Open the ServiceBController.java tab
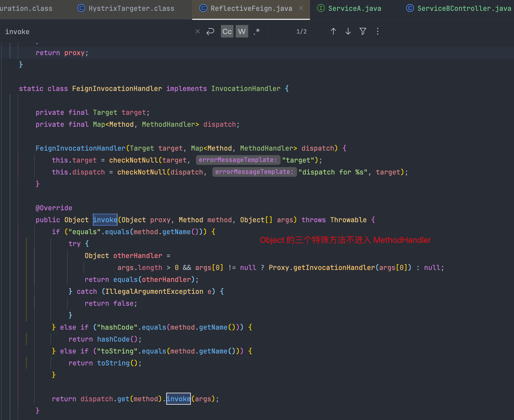The image size is (514, 420). click(459, 9)
